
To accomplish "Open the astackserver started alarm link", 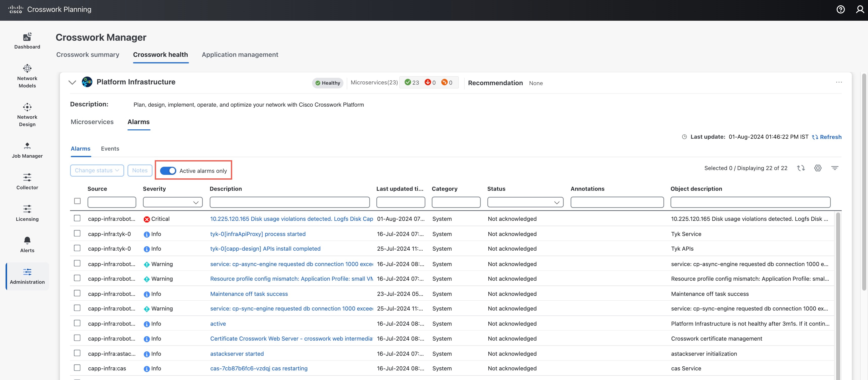I will [x=237, y=354].
